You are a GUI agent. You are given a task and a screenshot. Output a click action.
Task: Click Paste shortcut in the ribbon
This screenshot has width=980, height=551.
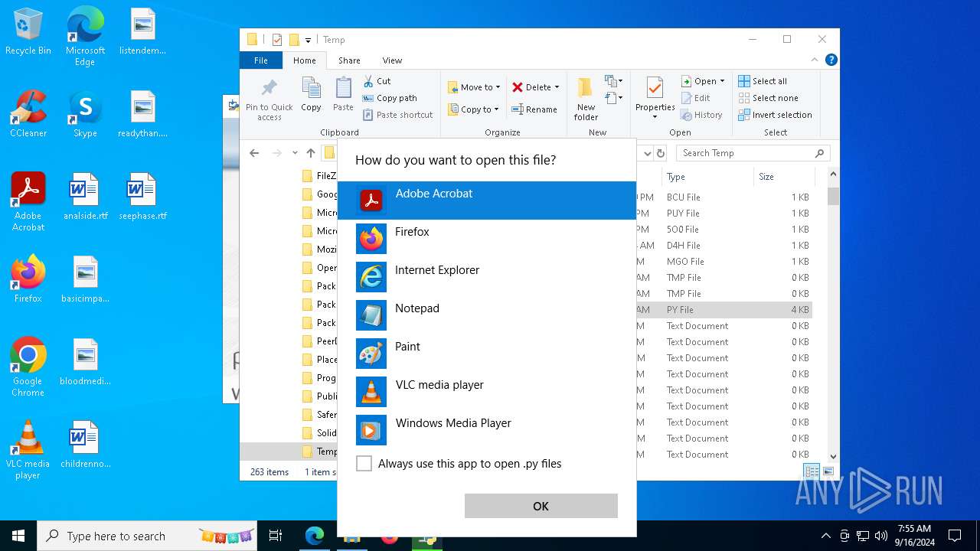pos(397,115)
